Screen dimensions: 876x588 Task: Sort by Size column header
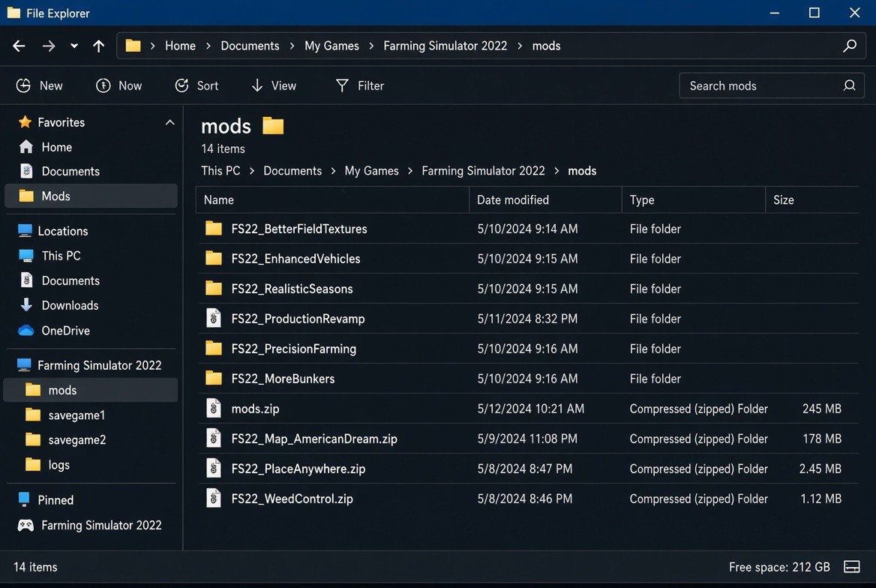coord(811,199)
